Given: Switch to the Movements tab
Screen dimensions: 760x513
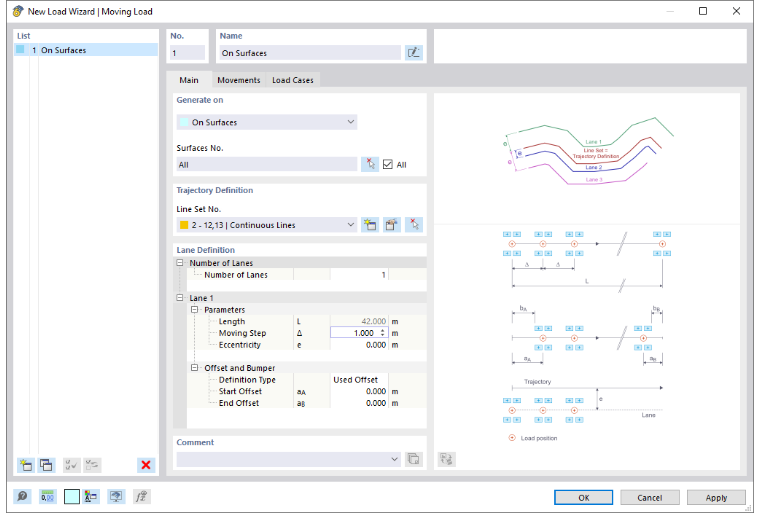Looking at the screenshot, I should [238, 80].
